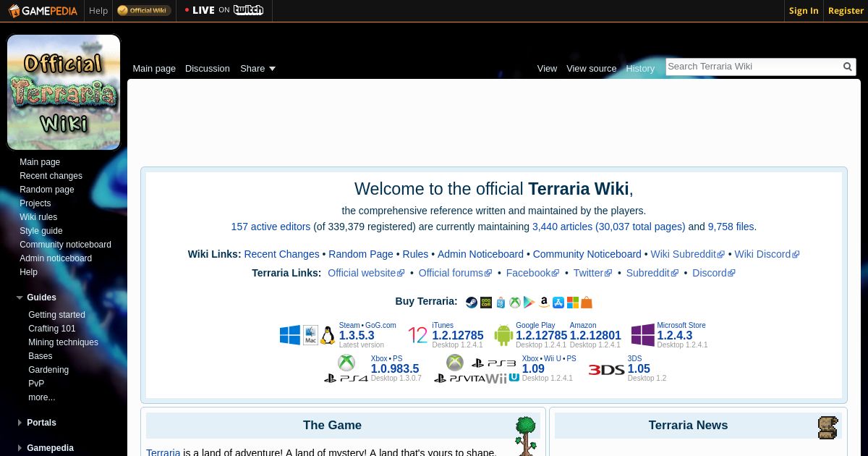Click the gray Xbox 360 logo

454,363
